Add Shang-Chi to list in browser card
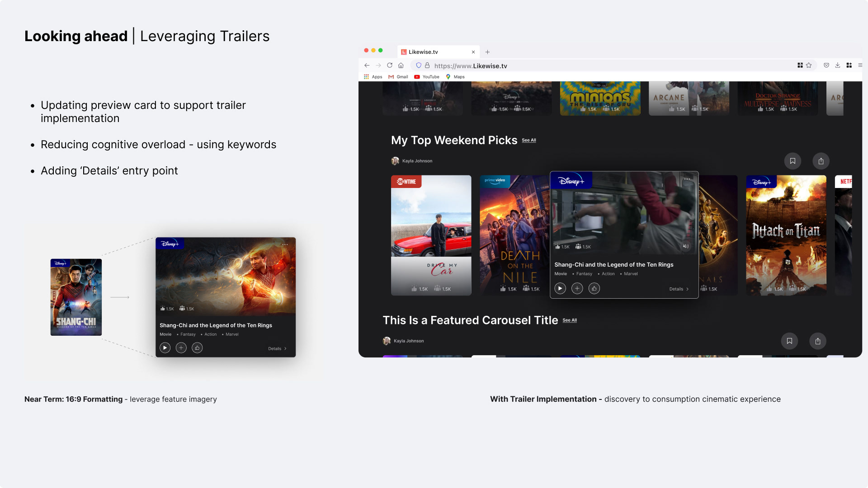 (x=577, y=288)
